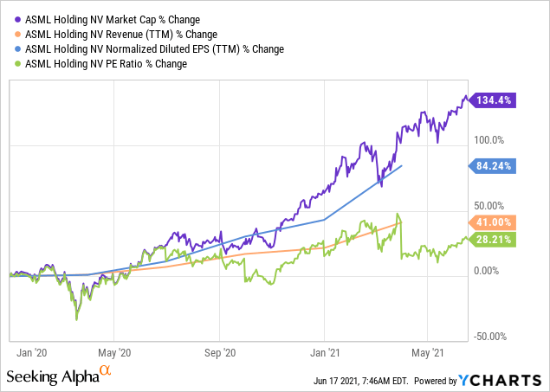Select the 134.4% purple value flag
550x392 pixels.
click(x=493, y=100)
